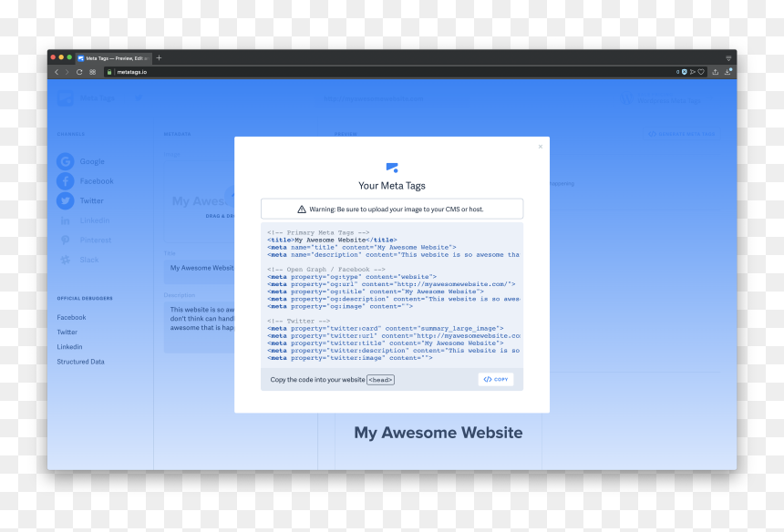Image resolution: width=784 pixels, height=532 pixels.
Task: Open the browser speed dial grid icon
Action: tap(92, 72)
